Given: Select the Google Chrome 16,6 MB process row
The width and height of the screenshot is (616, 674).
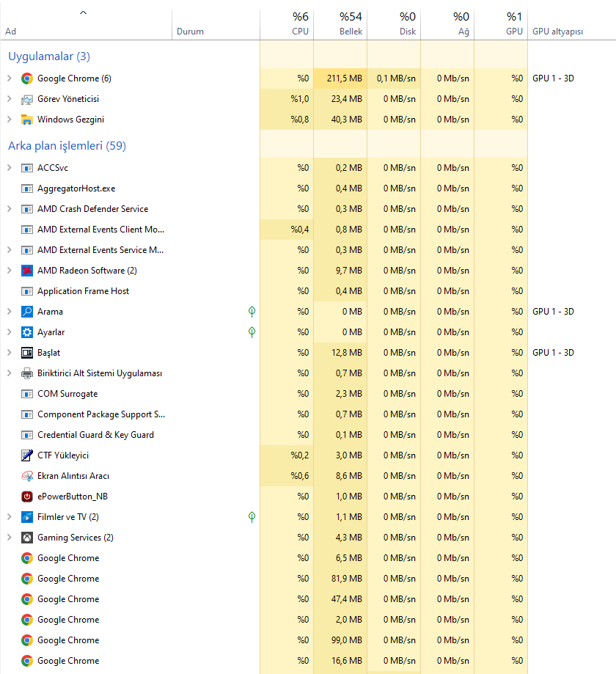Looking at the screenshot, I should point(308,661).
